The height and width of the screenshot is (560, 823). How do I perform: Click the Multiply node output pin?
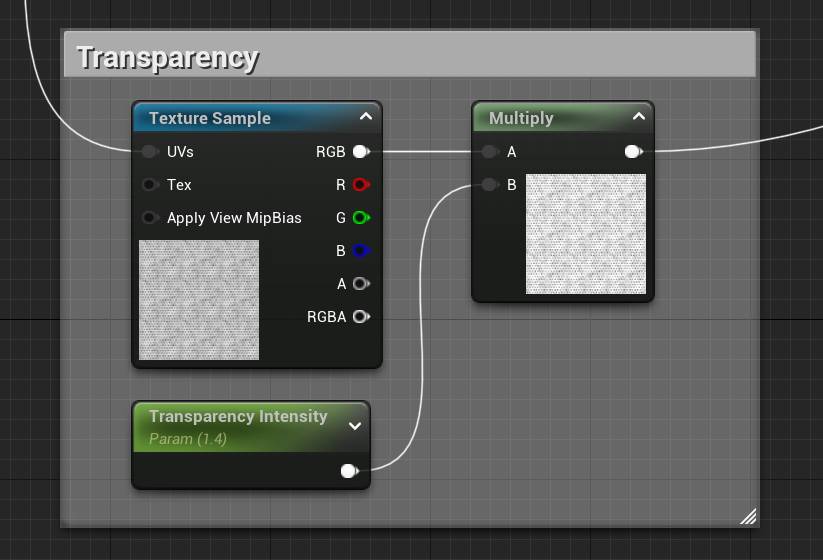tap(634, 152)
